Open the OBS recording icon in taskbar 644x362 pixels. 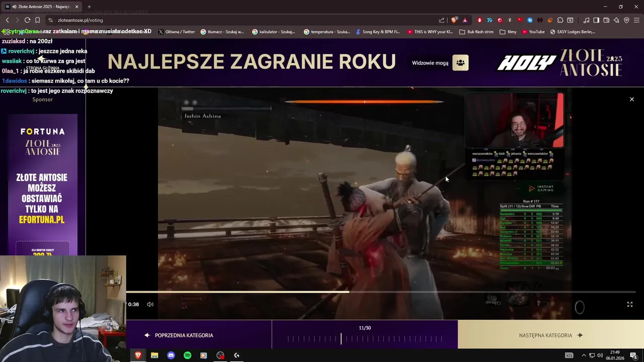coord(220,355)
